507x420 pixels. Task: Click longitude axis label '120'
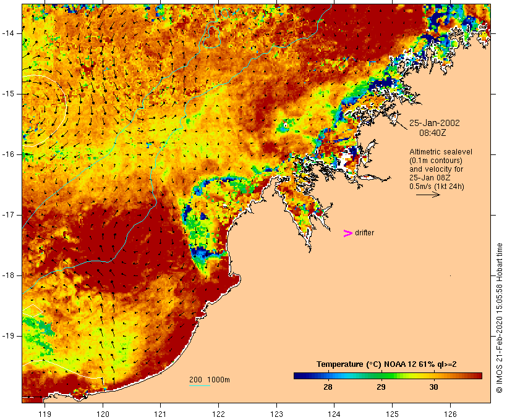click(x=103, y=414)
